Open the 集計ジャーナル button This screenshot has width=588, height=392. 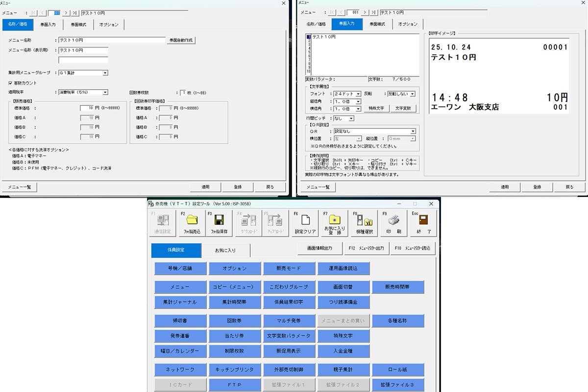pos(180,302)
